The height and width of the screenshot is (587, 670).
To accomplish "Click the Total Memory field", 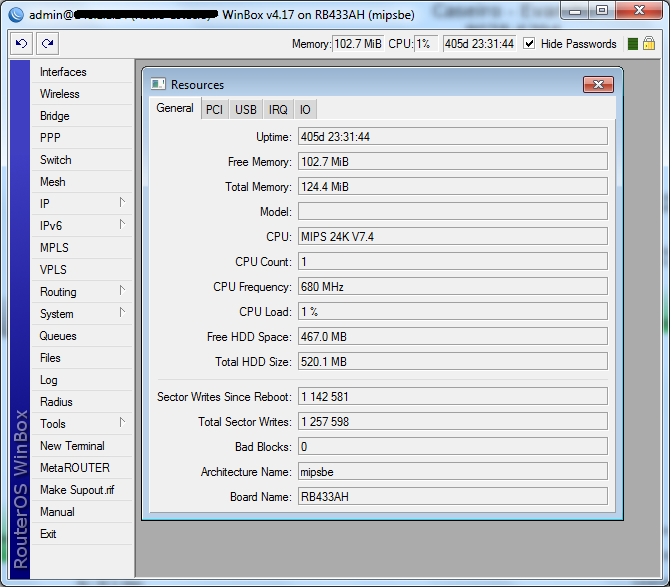I will 453,187.
